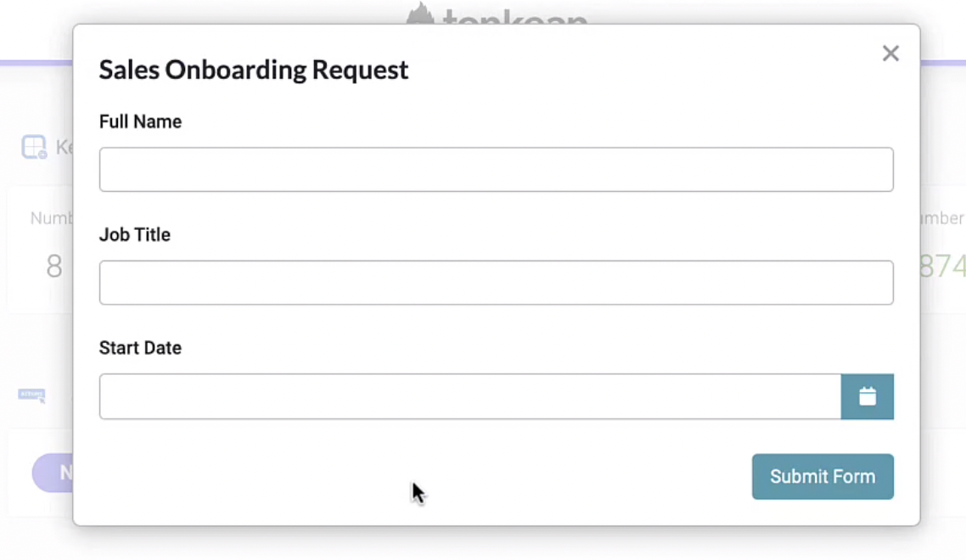Click the small actions icon at left
The width and height of the screenshot is (966, 560).
tap(31, 395)
